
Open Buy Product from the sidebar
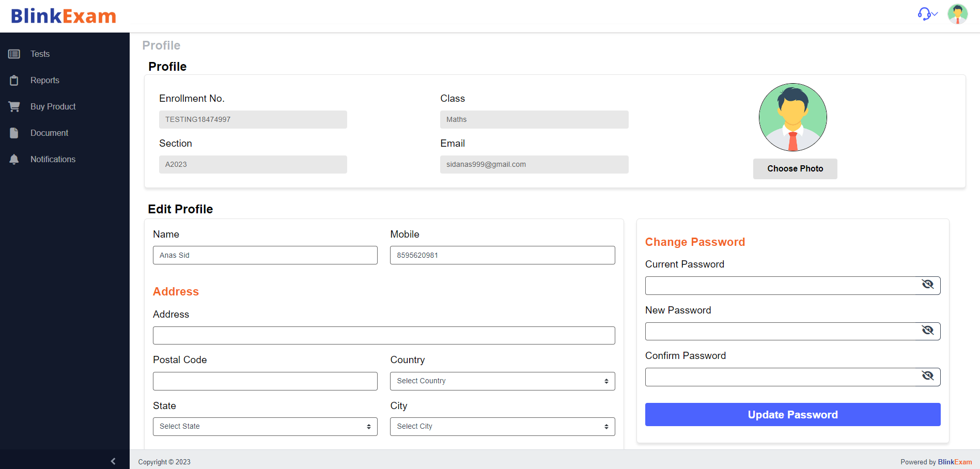pos(53,107)
